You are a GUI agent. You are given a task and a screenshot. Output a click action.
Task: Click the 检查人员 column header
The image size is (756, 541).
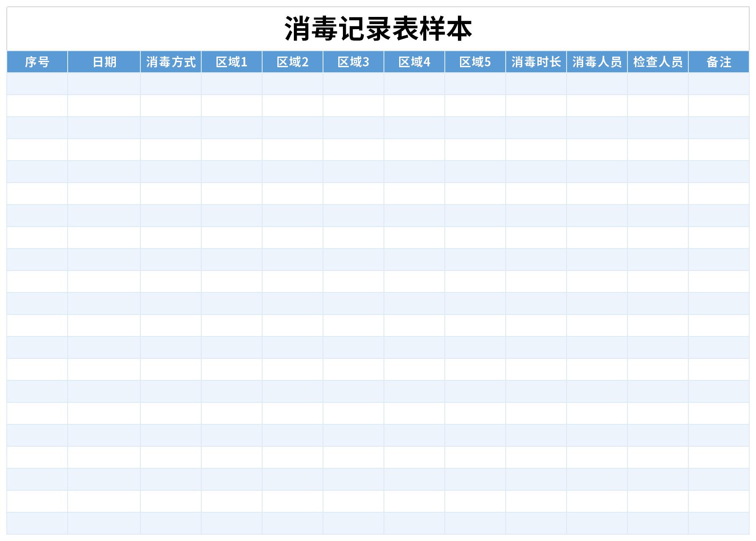657,63
